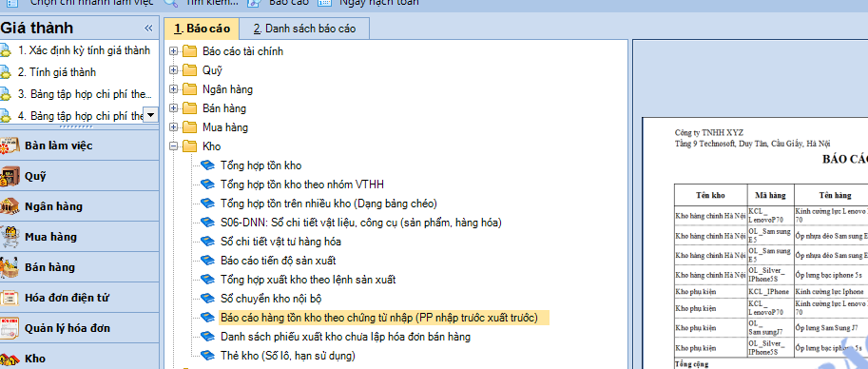This screenshot has height=369, width=868.
Task: Expand the Mua hàng report folder
Action: [x=174, y=127]
